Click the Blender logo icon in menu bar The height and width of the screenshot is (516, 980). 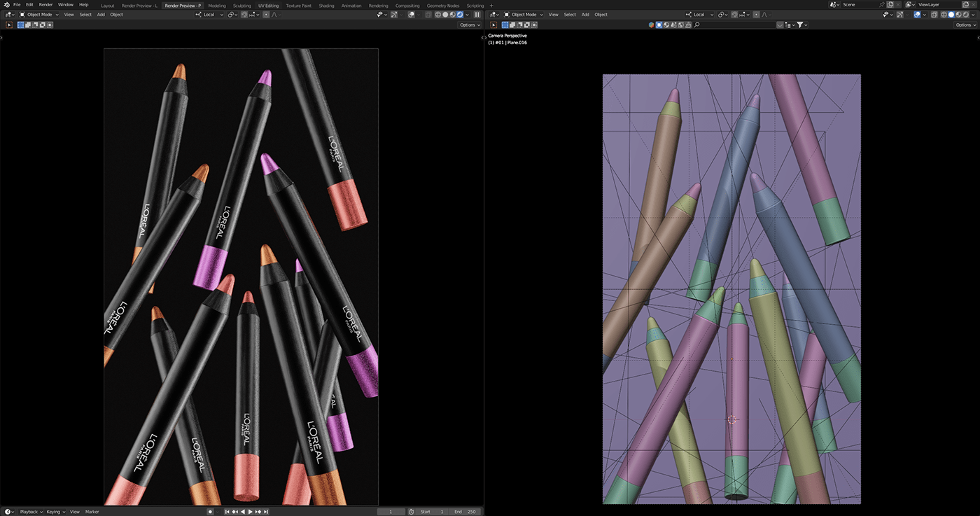6,5
